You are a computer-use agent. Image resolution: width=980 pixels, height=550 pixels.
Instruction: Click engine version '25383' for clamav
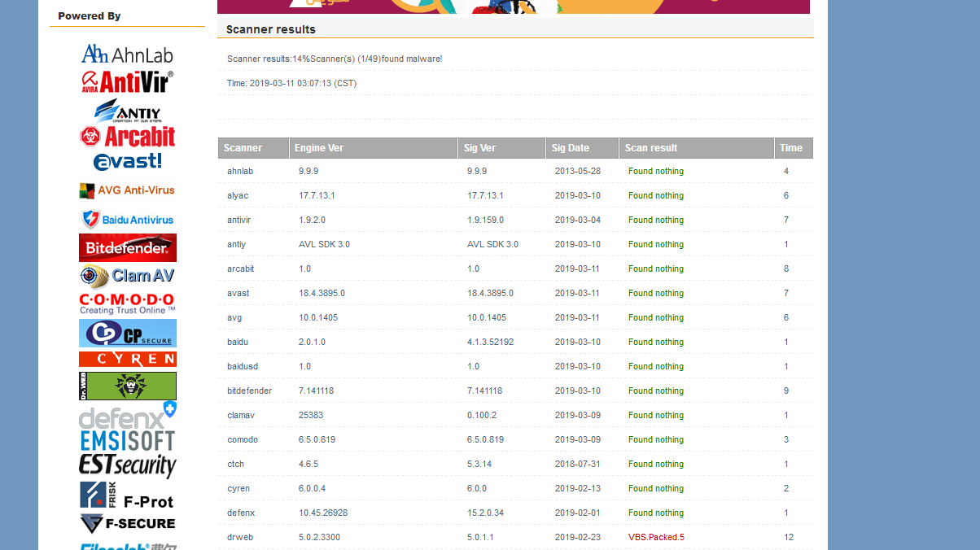[311, 415]
